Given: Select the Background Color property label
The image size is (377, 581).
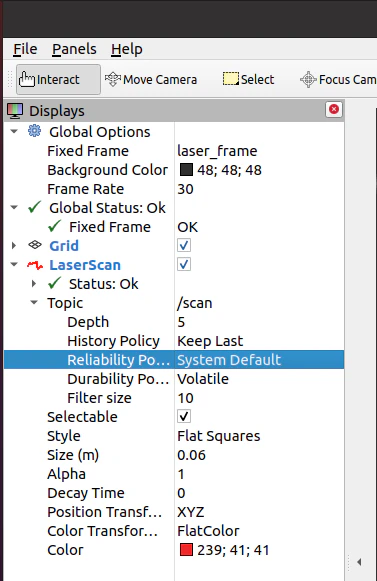Looking at the screenshot, I should point(108,170).
